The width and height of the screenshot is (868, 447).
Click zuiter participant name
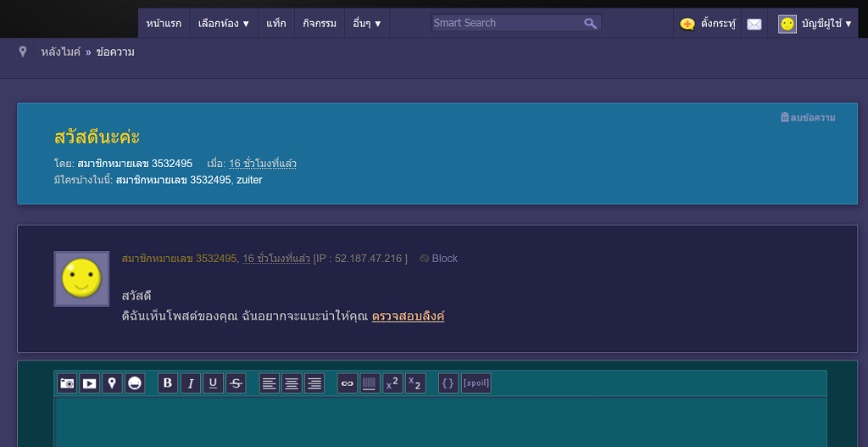(x=250, y=180)
